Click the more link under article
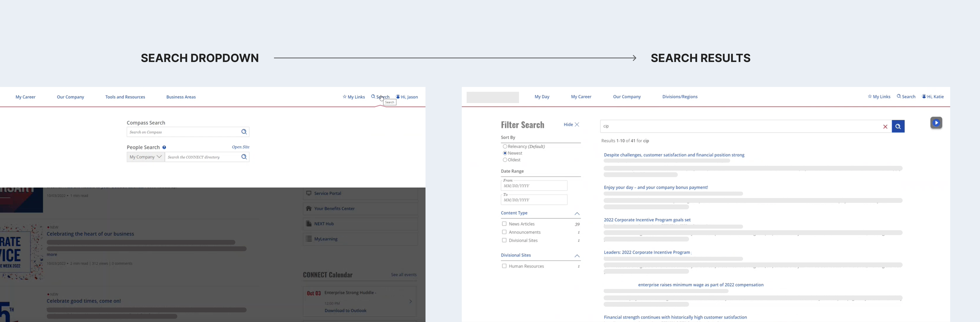Image resolution: width=980 pixels, height=322 pixels. 52,254
